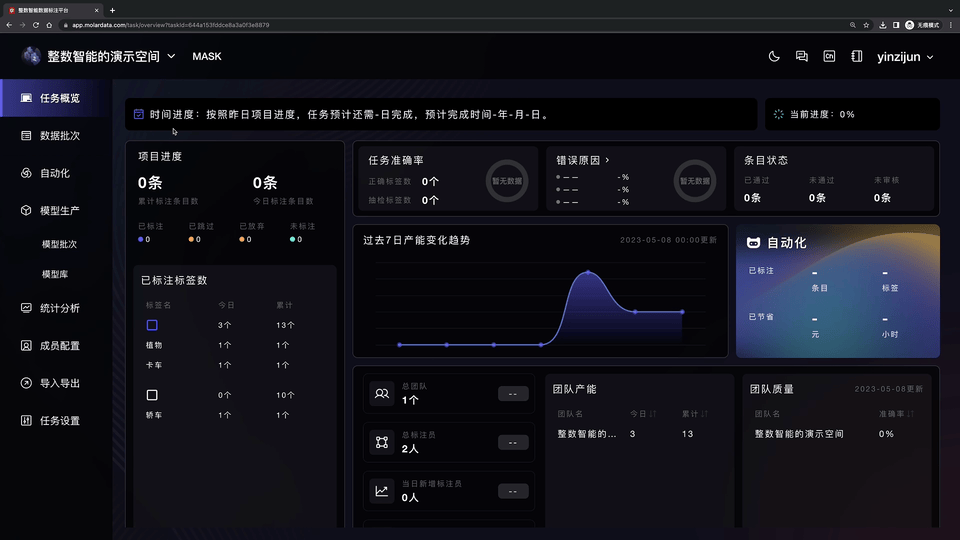This screenshot has width=960, height=540.
Task: Click the blue rectangle label icon
Action: [x=152, y=325]
